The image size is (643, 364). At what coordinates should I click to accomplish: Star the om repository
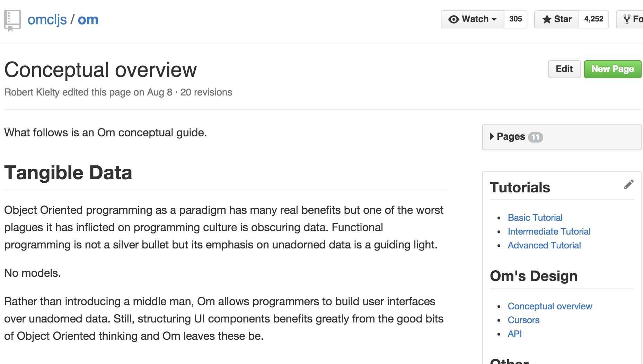coord(556,19)
